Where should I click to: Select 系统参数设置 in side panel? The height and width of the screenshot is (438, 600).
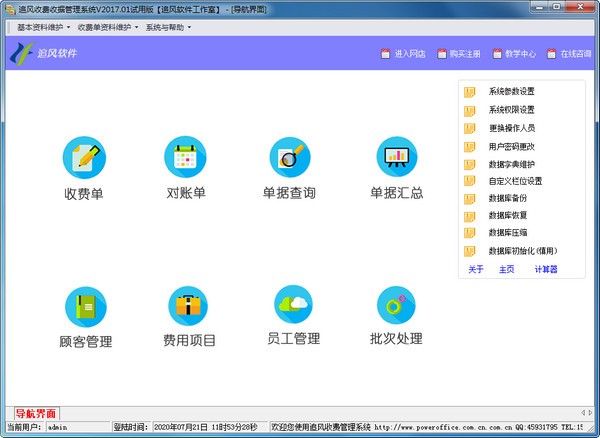pos(511,92)
